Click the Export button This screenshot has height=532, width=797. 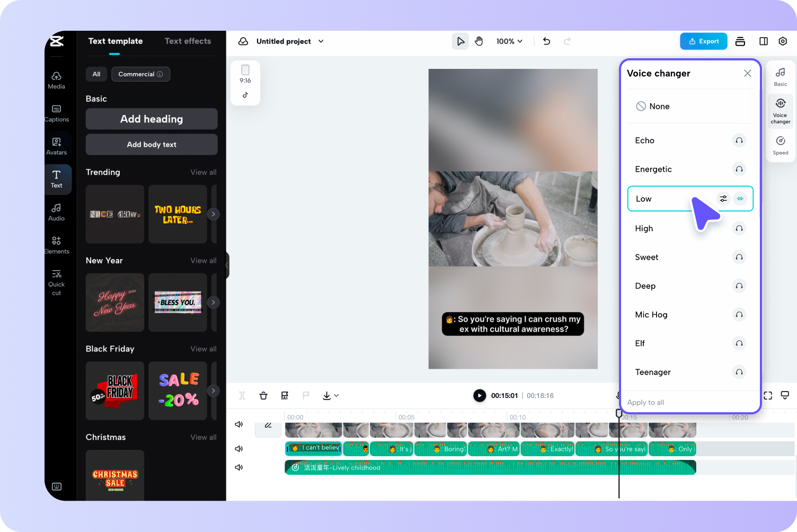pos(704,41)
